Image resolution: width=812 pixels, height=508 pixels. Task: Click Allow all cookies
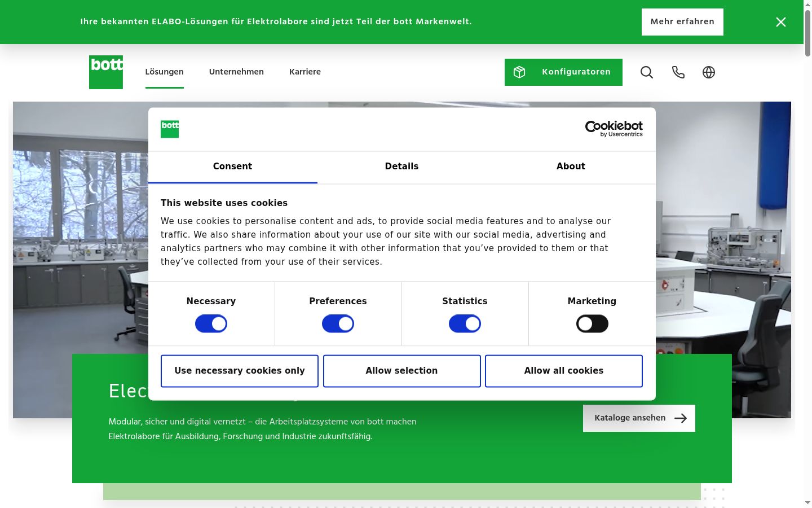pos(564,371)
